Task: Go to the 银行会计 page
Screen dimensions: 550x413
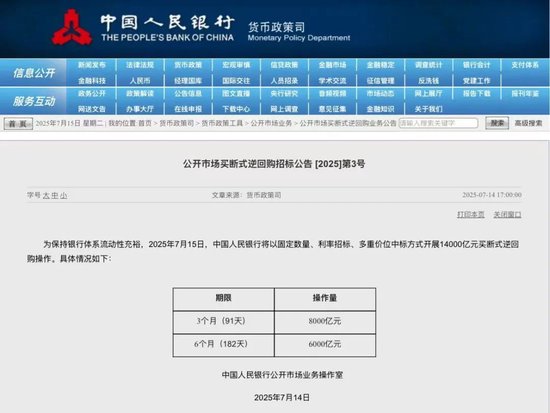Action: pyautogui.click(x=476, y=65)
